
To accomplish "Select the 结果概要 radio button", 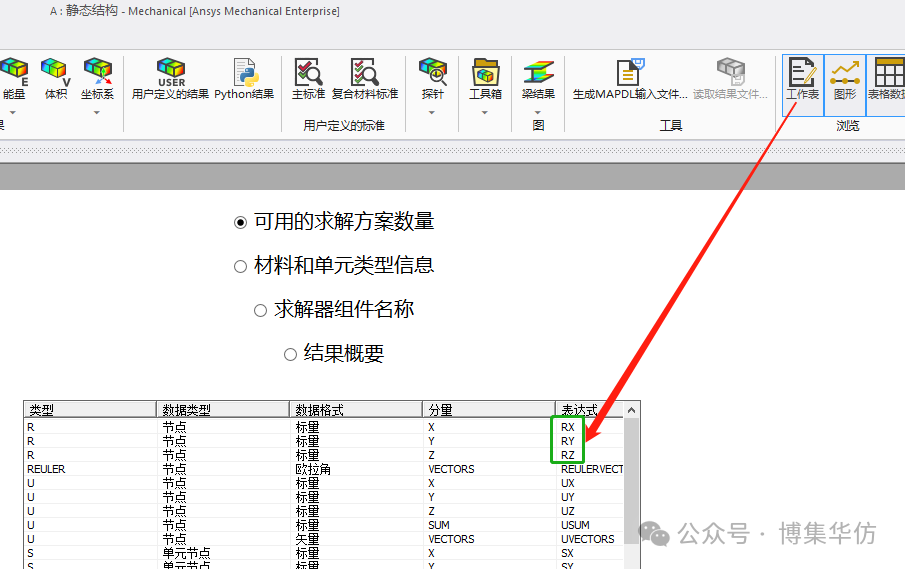I will (290, 354).
